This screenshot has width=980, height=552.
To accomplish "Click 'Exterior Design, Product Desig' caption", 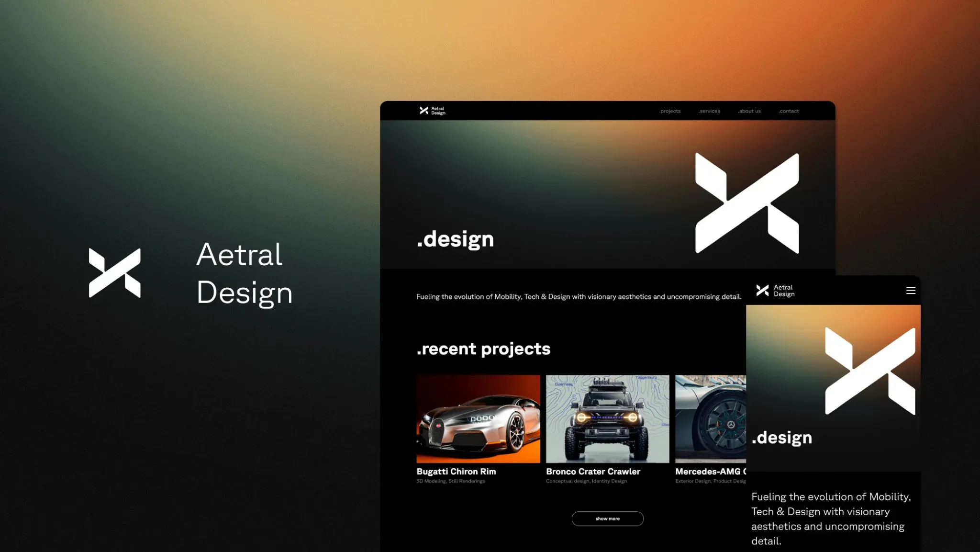I will 711,481.
